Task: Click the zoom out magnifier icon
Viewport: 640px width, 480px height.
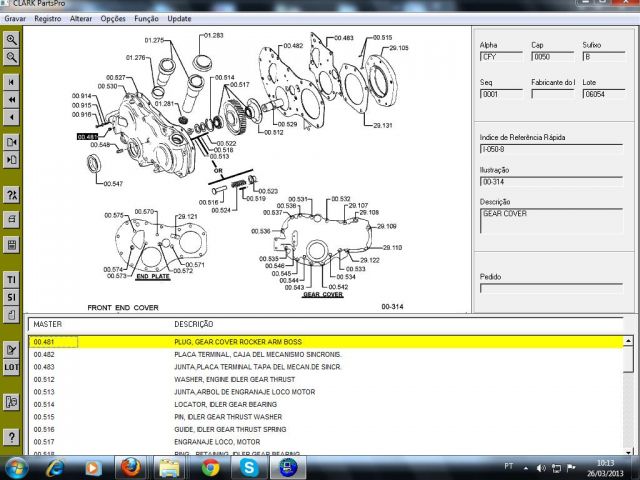Action: pos(11,58)
